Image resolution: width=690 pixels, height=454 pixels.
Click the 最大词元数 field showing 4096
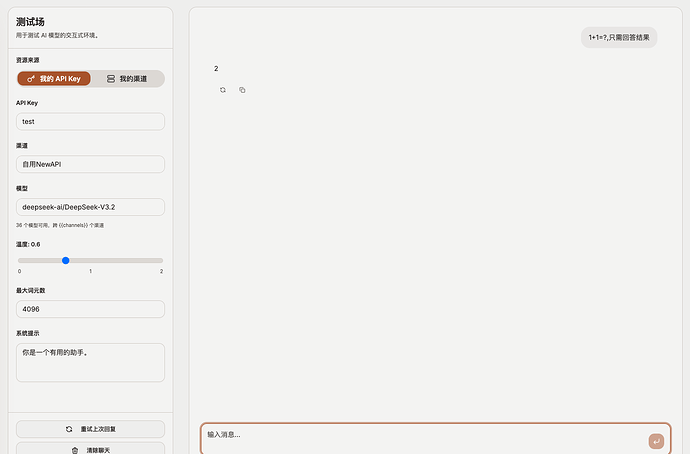pos(90,309)
